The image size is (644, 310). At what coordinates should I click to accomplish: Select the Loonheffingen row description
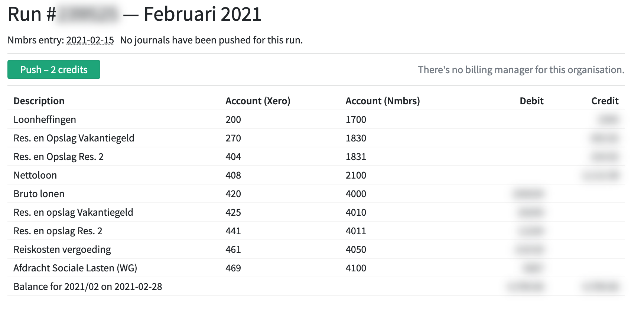point(45,120)
